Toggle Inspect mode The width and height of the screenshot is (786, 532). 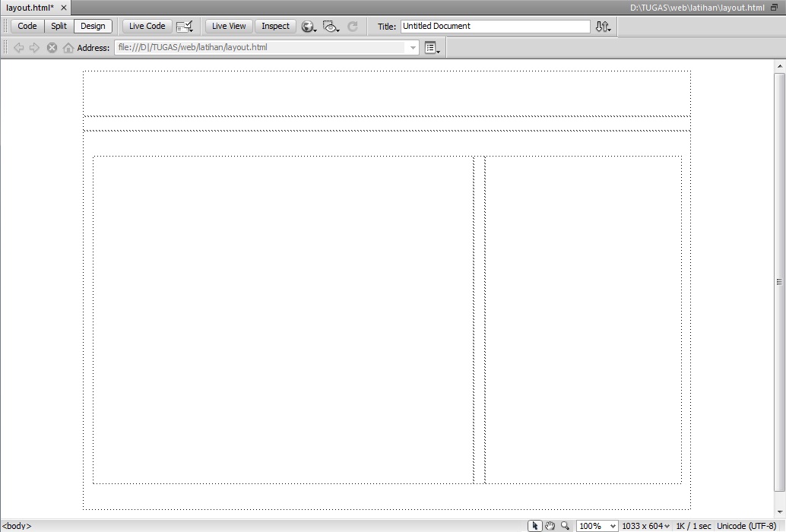coord(275,26)
